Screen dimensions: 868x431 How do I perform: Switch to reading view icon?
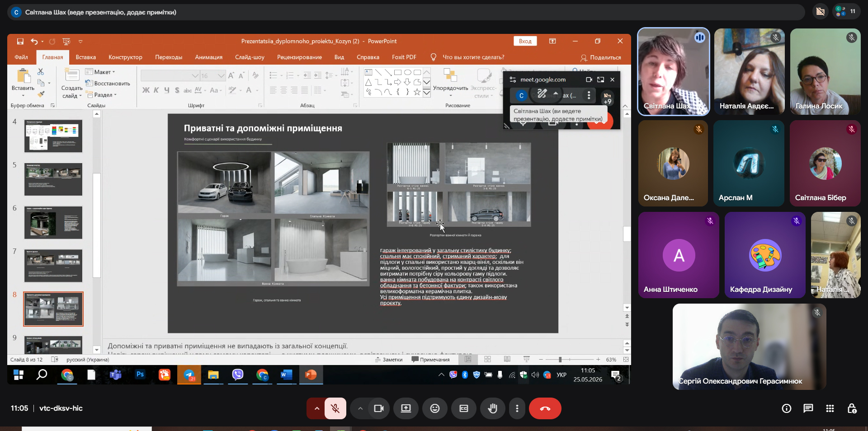coord(507,359)
